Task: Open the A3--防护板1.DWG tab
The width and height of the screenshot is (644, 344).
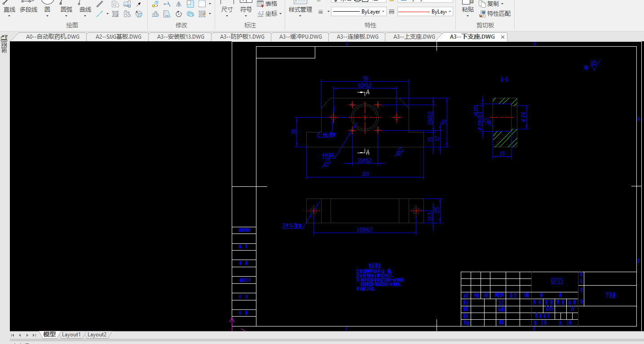Action: click(242, 37)
